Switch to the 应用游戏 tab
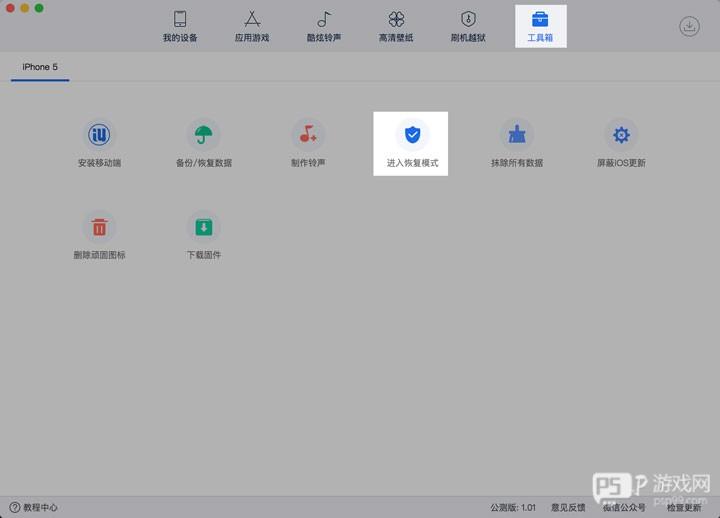Viewport: 720px width, 518px height. pos(252,27)
